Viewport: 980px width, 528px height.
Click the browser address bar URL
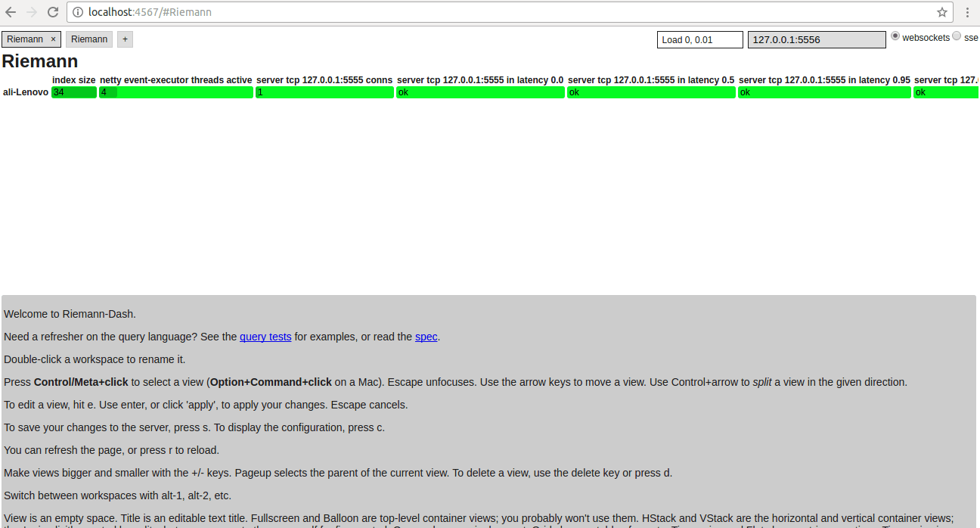[x=302, y=12]
